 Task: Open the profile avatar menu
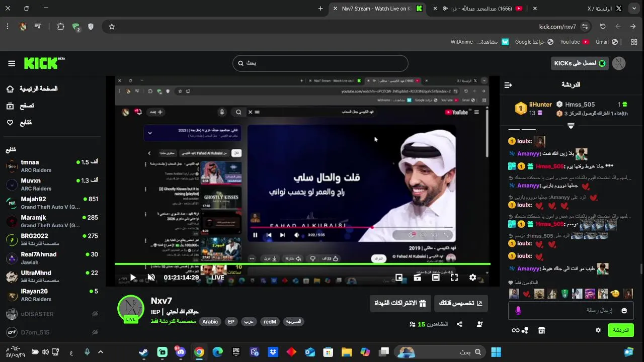pyautogui.click(x=619, y=63)
